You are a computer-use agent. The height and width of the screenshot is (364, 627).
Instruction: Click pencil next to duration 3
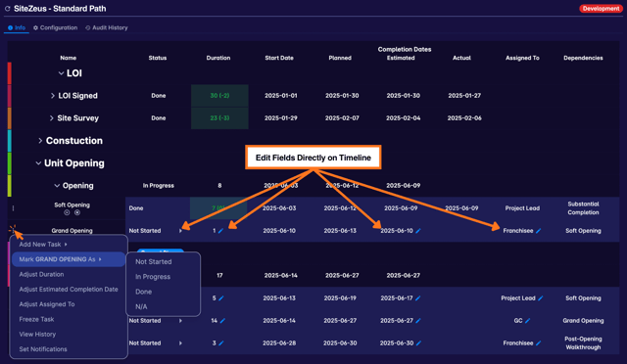pyautogui.click(x=221, y=342)
